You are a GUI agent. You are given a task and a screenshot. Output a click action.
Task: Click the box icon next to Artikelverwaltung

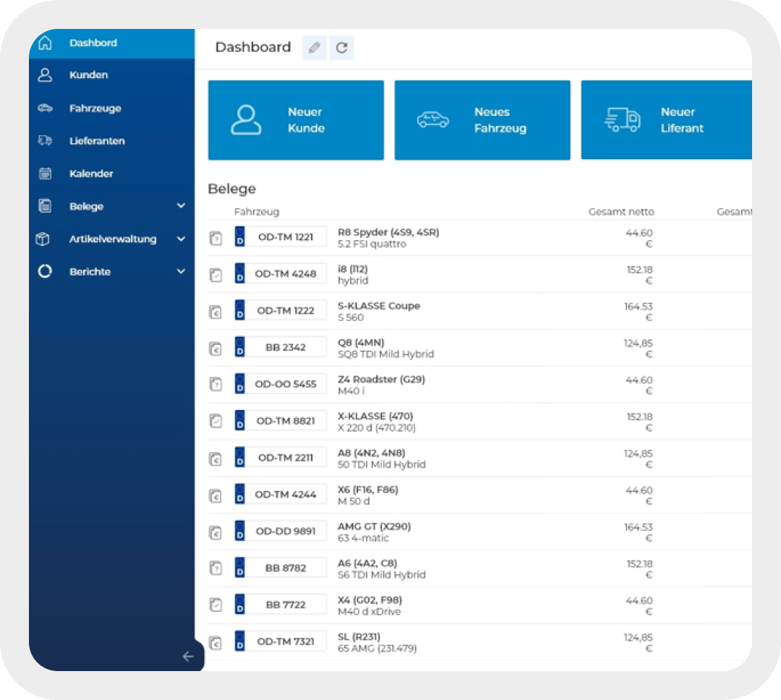(x=43, y=239)
